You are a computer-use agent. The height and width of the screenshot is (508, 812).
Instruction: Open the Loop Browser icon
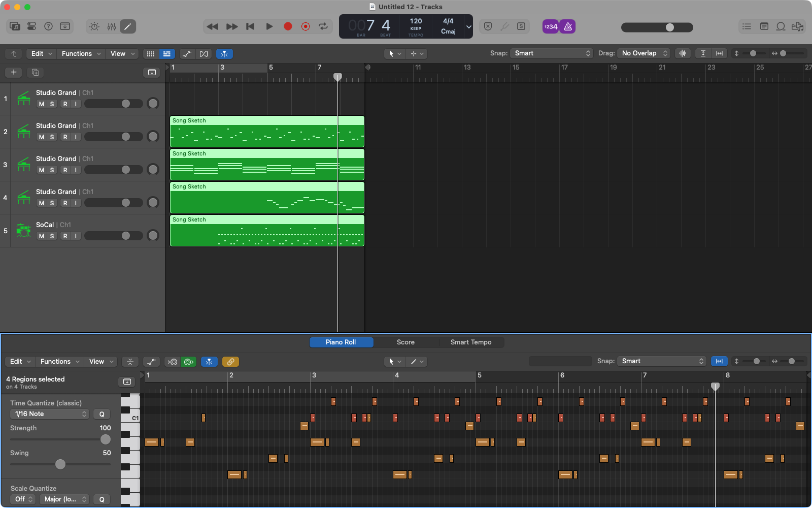(781, 26)
